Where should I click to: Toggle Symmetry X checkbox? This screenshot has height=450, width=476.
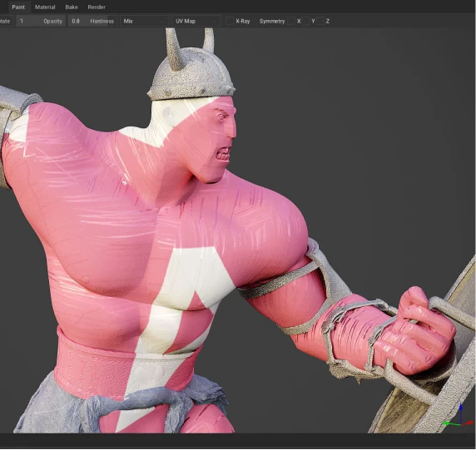point(291,22)
